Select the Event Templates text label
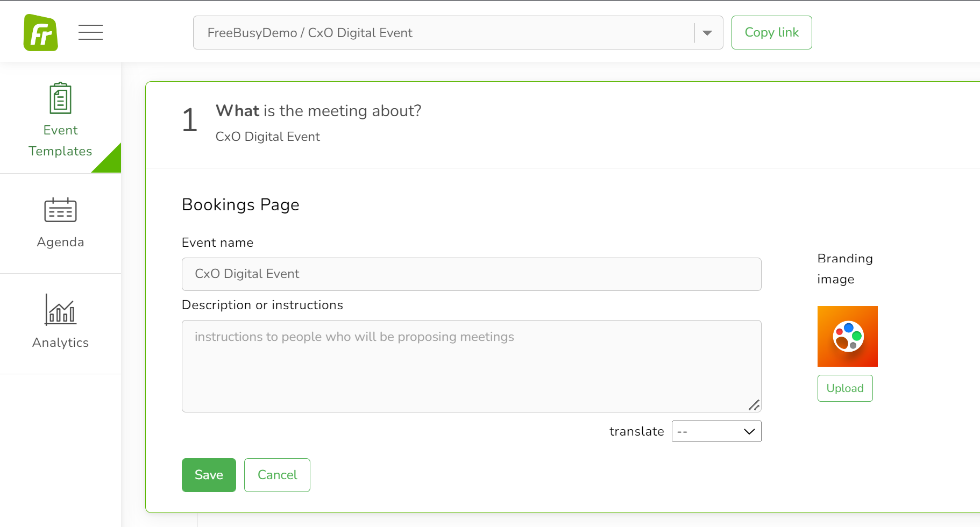The width and height of the screenshot is (980, 527). pyautogui.click(x=60, y=140)
